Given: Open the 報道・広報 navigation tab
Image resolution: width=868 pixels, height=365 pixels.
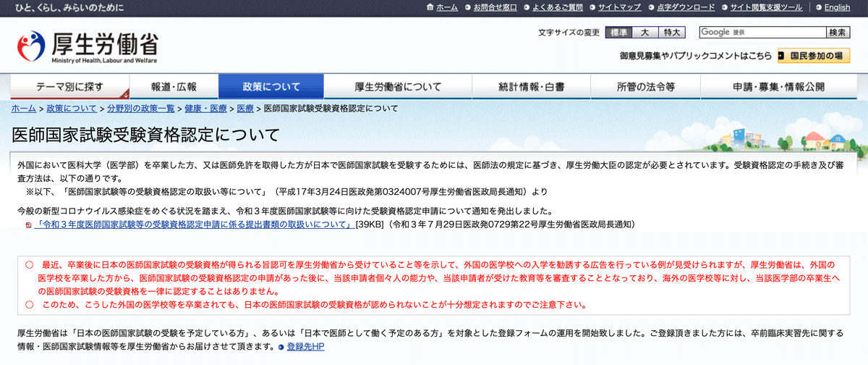Looking at the screenshot, I should coord(174,86).
